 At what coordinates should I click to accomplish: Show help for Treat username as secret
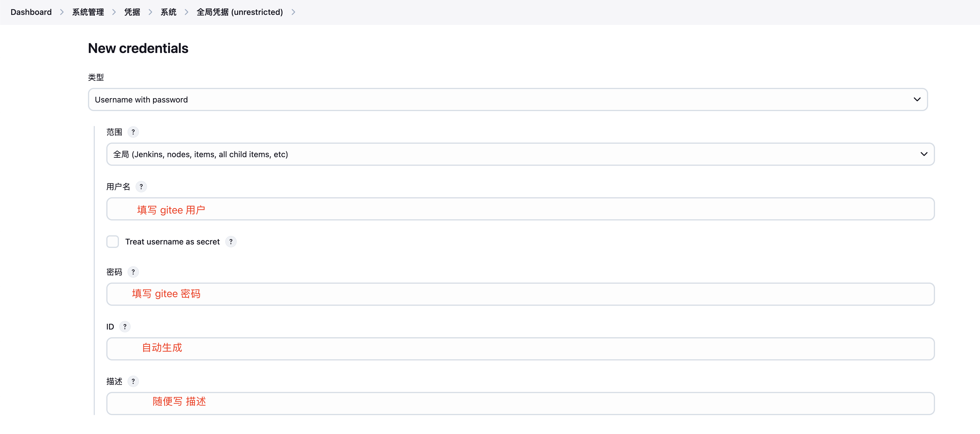(x=231, y=242)
